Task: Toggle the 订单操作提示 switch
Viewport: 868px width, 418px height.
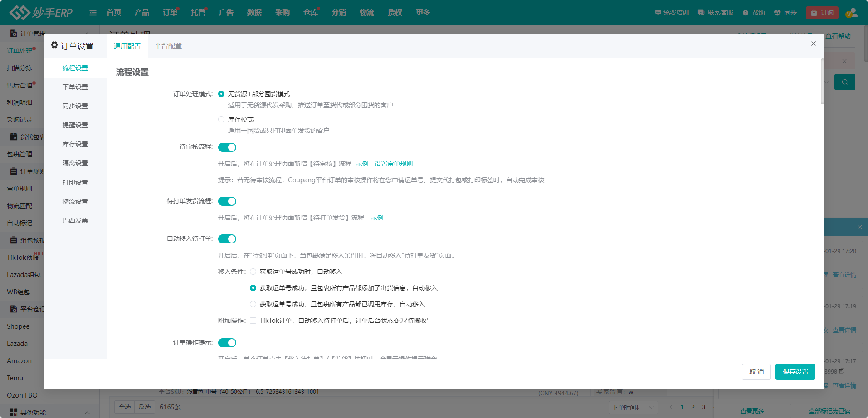Action: [227, 343]
